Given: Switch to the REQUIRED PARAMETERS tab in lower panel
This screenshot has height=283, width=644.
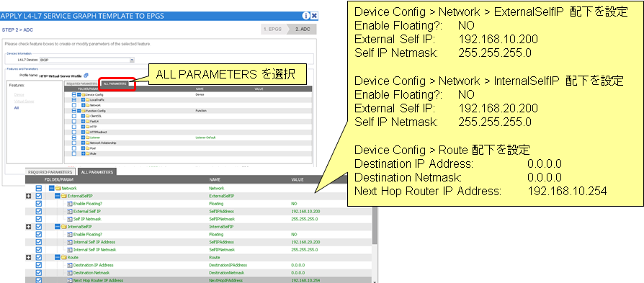Looking at the screenshot, I should [51, 172].
